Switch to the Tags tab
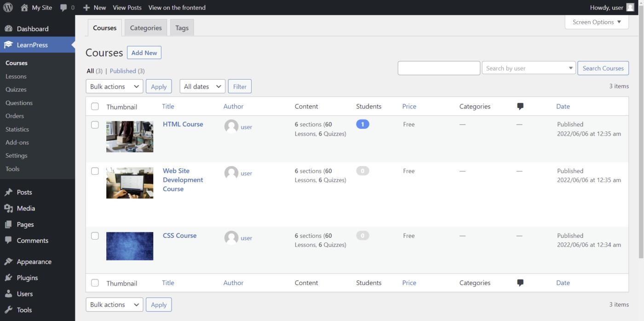This screenshot has width=644, height=321. [182, 28]
